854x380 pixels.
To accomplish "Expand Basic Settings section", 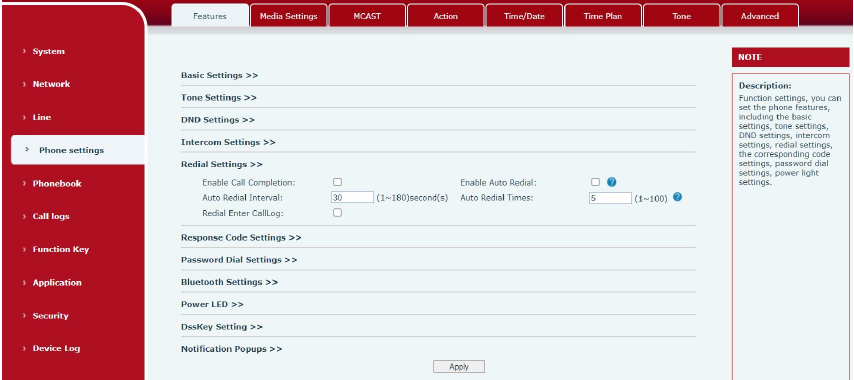I will pos(219,75).
